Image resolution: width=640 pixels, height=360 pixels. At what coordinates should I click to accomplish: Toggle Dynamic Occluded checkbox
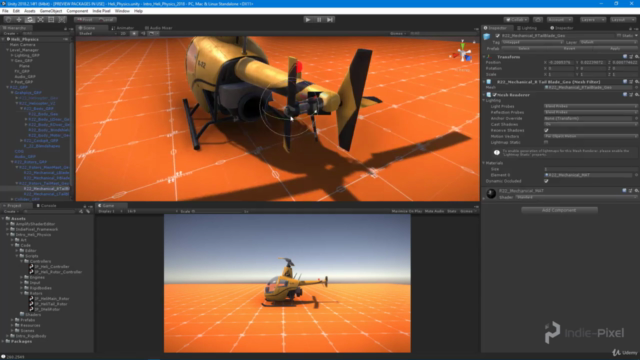(546, 181)
